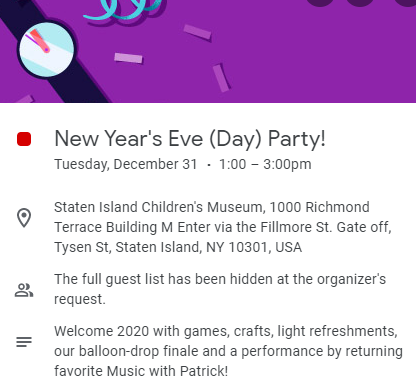The image size is (416, 388).
Task: Click the Tuesday, December 31 date
Action: coord(126,164)
